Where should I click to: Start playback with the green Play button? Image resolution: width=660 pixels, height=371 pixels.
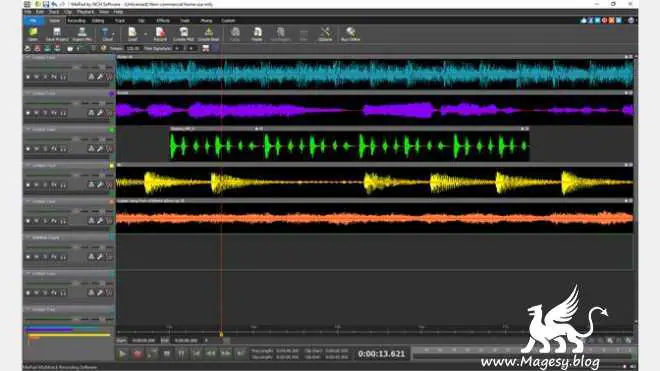(x=122, y=354)
